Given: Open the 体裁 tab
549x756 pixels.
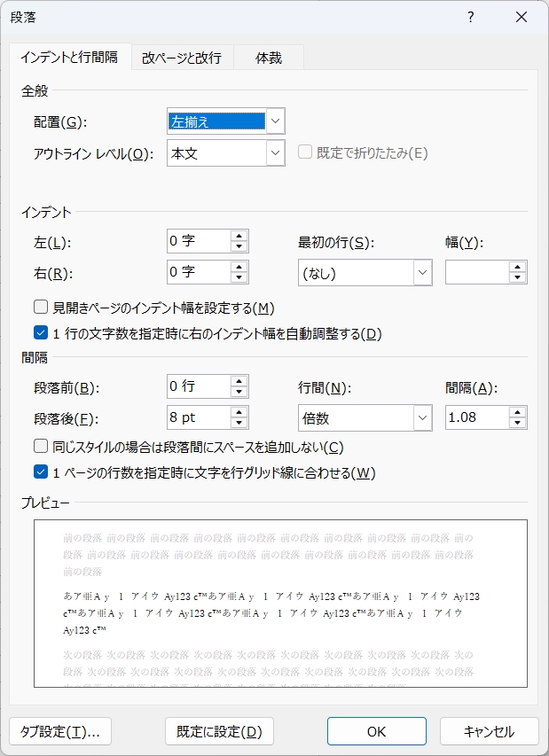Looking at the screenshot, I should [x=269, y=58].
